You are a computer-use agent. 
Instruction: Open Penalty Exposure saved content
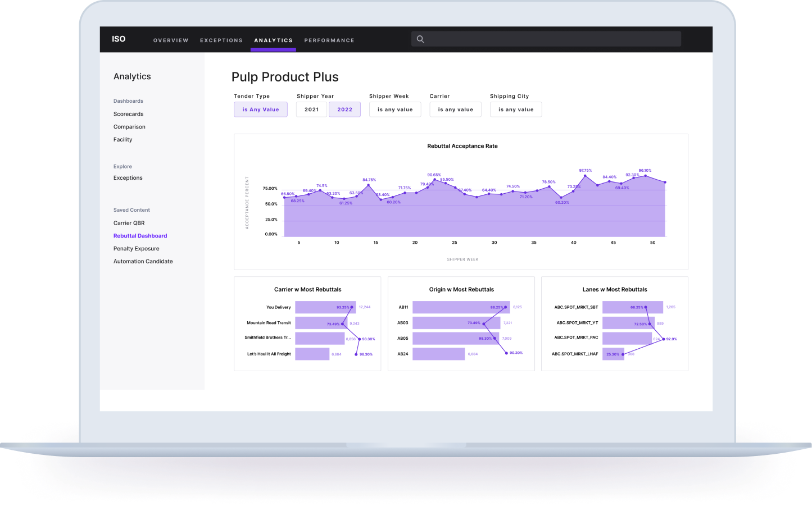tap(136, 249)
